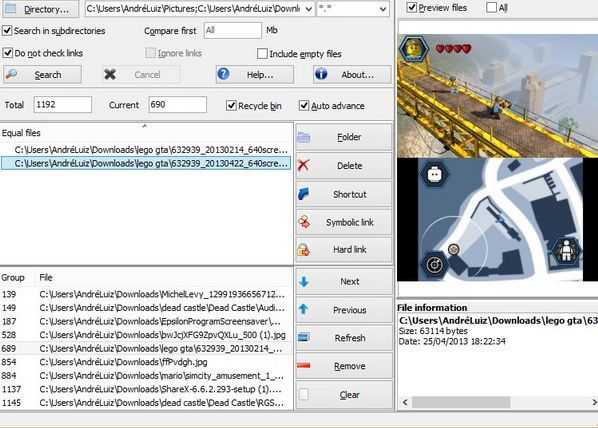
Task: Click the Group column header
Action: (17, 277)
